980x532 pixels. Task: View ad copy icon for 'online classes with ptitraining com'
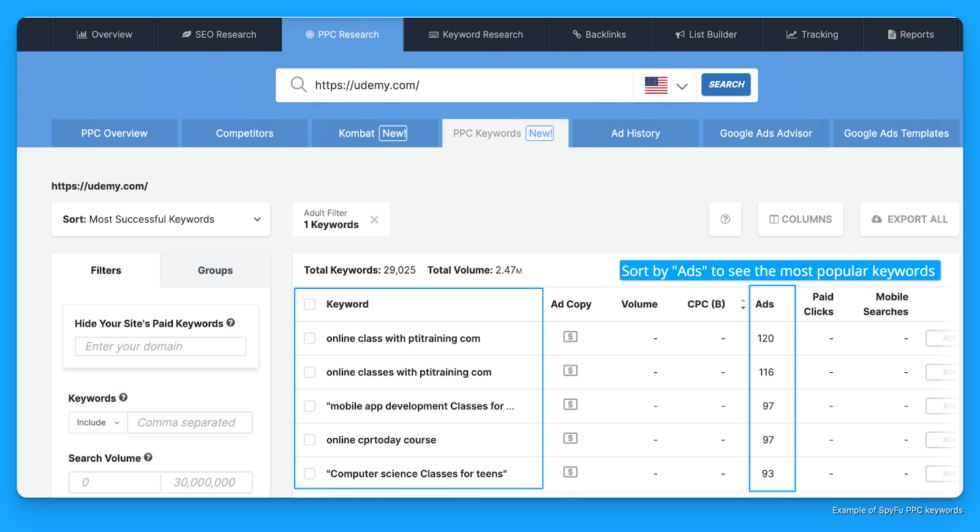pos(570,370)
